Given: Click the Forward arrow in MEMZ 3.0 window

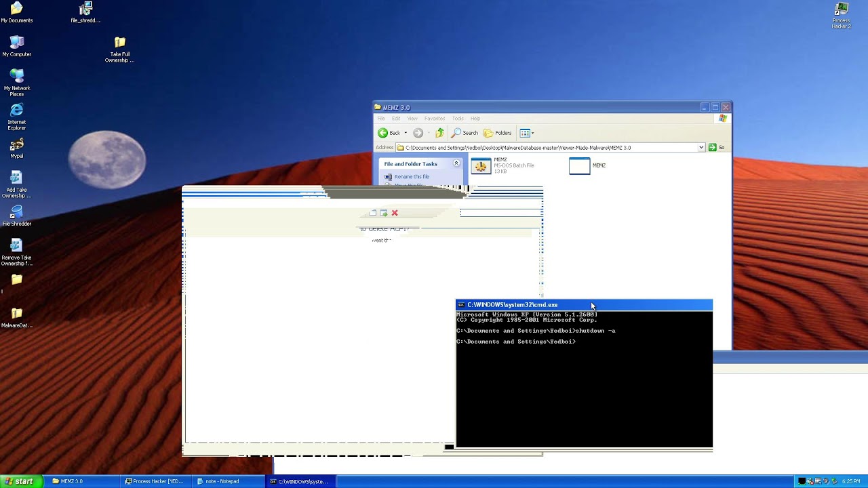Looking at the screenshot, I should (x=418, y=133).
